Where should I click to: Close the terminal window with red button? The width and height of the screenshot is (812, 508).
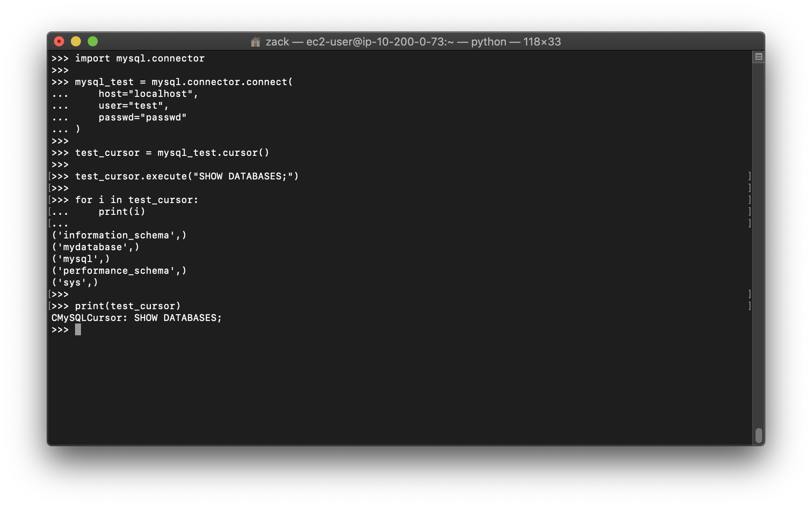coord(59,41)
